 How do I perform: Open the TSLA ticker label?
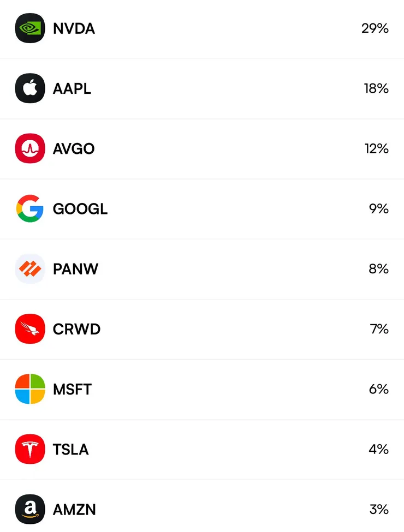tap(70, 449)
